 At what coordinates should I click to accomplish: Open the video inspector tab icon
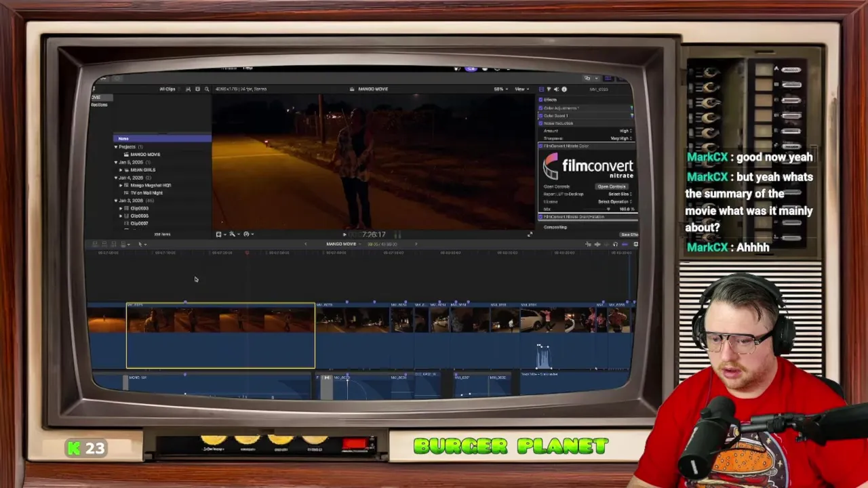click(x=541, y=89)
